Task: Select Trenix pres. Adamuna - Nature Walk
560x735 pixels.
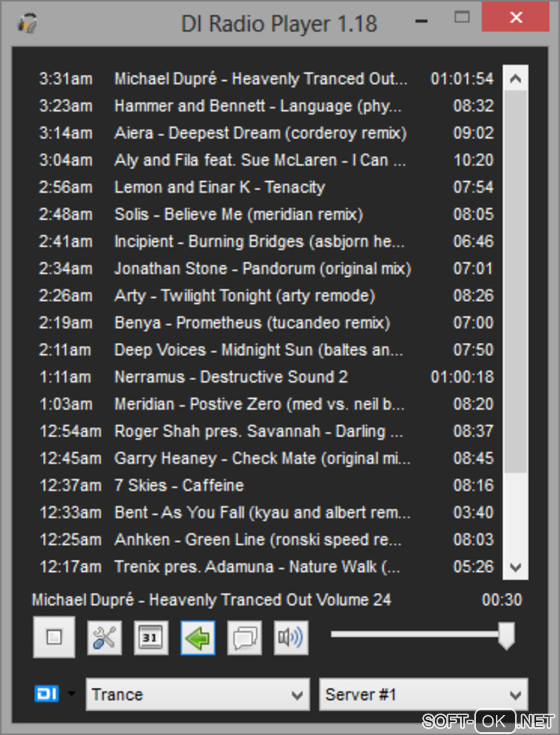Action: tap(266, 566)
